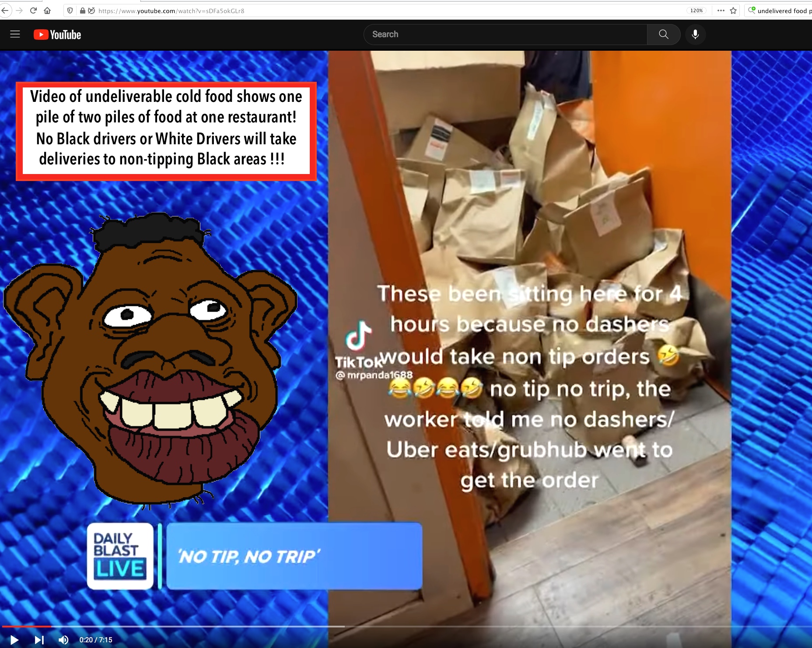Viewport: 812px width, 648px height.
Task: Mute the video using the speaker icon
Action: point(63,640)
